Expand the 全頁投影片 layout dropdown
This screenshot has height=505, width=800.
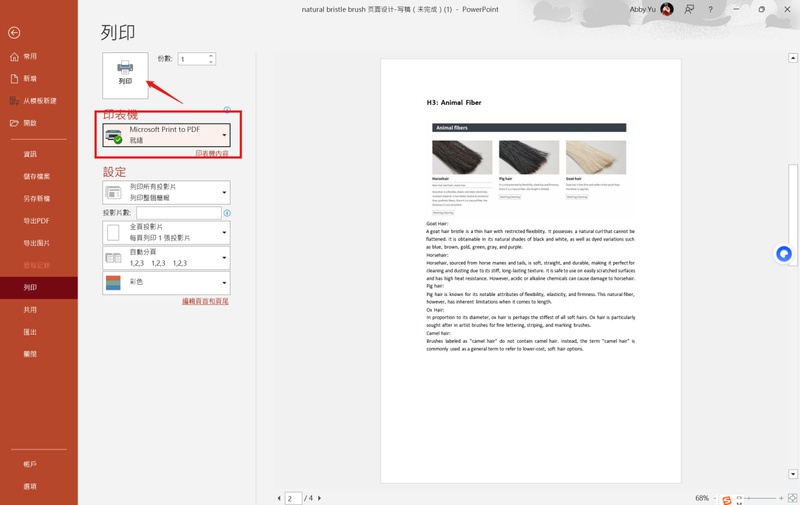pos(166,232)
